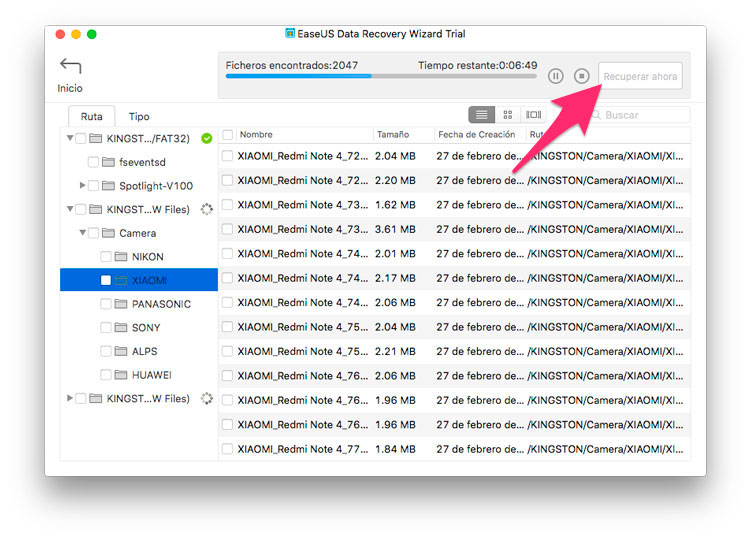Screen dimensions: 750x539
Task: Click the HUAWEI folder icon
Action: pos(121,374)
